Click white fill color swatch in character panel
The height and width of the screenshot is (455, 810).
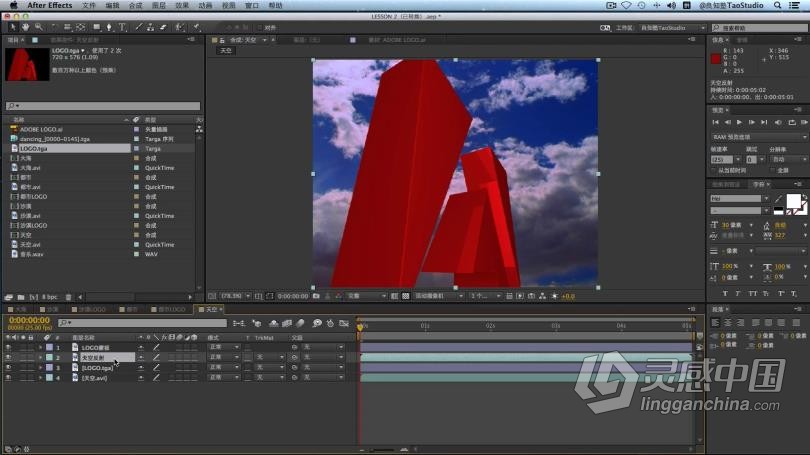click(793, 201)
